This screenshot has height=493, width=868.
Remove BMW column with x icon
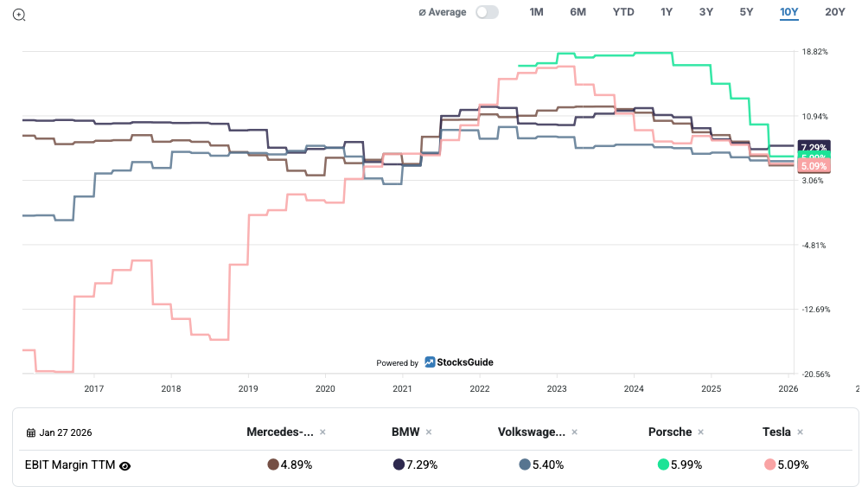tap(428, 432)
